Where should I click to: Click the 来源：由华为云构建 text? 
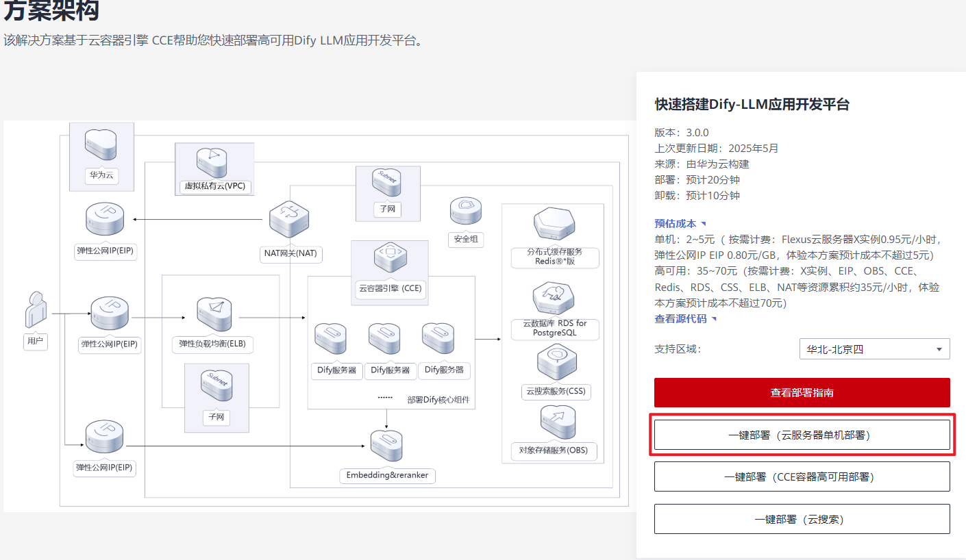702,164
